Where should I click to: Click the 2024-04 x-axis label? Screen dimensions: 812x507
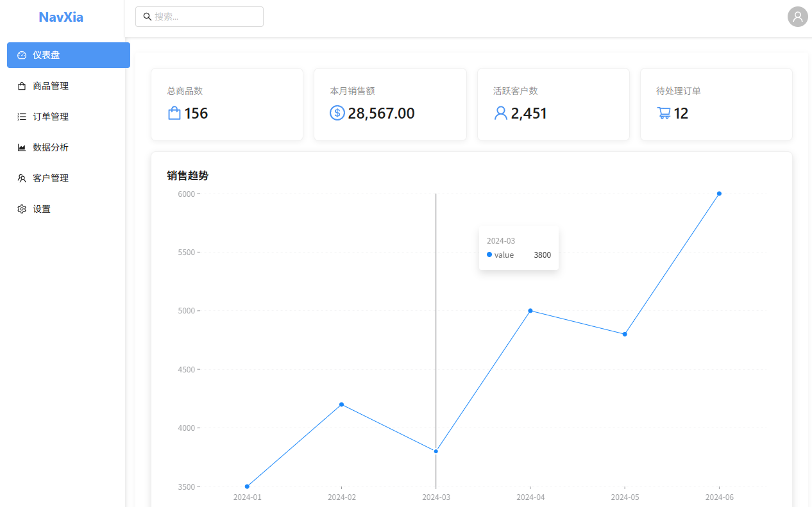[x=530, y=497]
